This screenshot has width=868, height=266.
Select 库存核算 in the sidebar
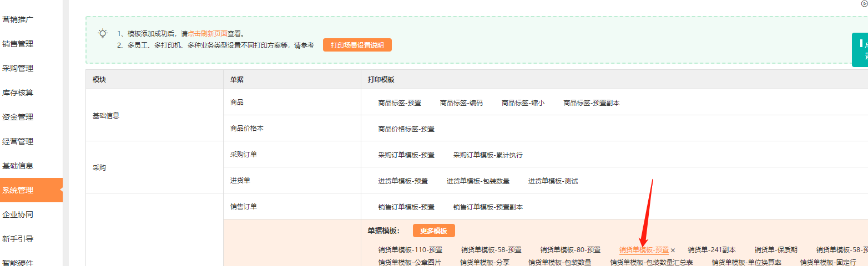[18, 93]
